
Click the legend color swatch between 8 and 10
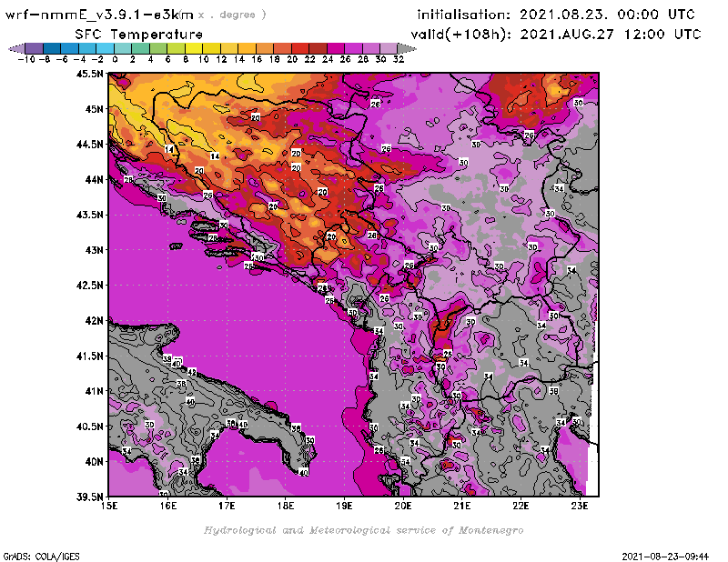point(194,48)
